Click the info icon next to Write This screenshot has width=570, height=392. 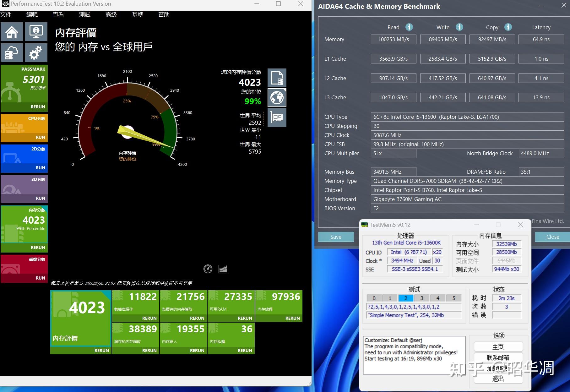[459, 27]
